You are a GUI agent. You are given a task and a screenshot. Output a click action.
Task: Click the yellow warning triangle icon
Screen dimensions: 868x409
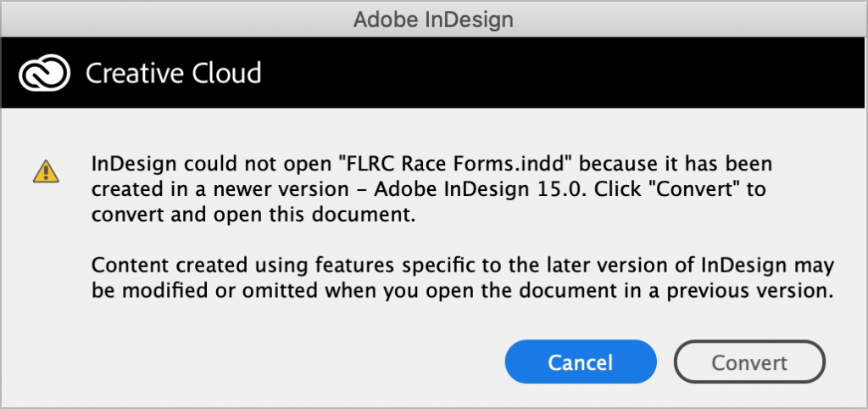click(x=42, y=171)
